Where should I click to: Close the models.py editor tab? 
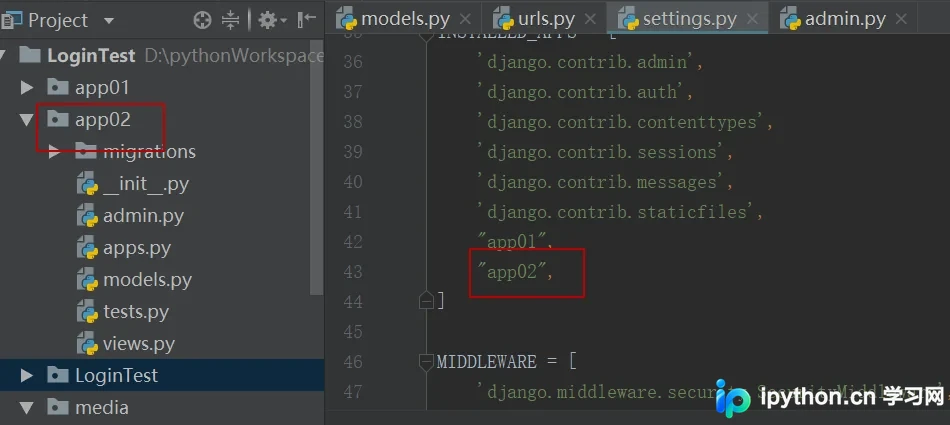tap(465, 19)
